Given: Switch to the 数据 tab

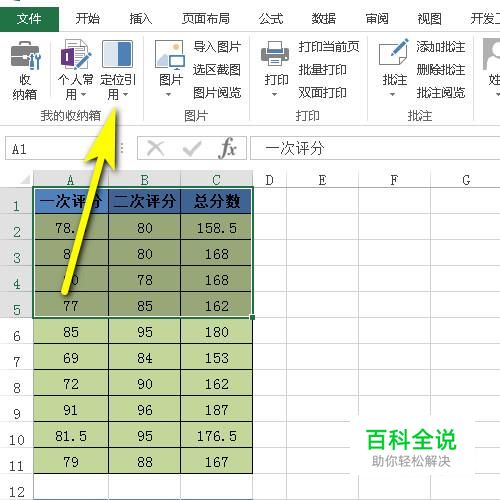Looking at the screenshot, I should pos(324,19).
